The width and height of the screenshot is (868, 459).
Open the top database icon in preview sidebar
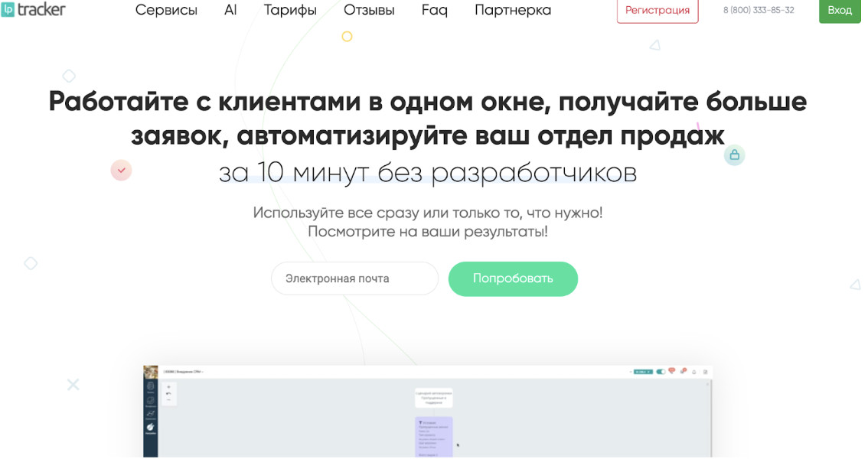(x=151, y=386)
